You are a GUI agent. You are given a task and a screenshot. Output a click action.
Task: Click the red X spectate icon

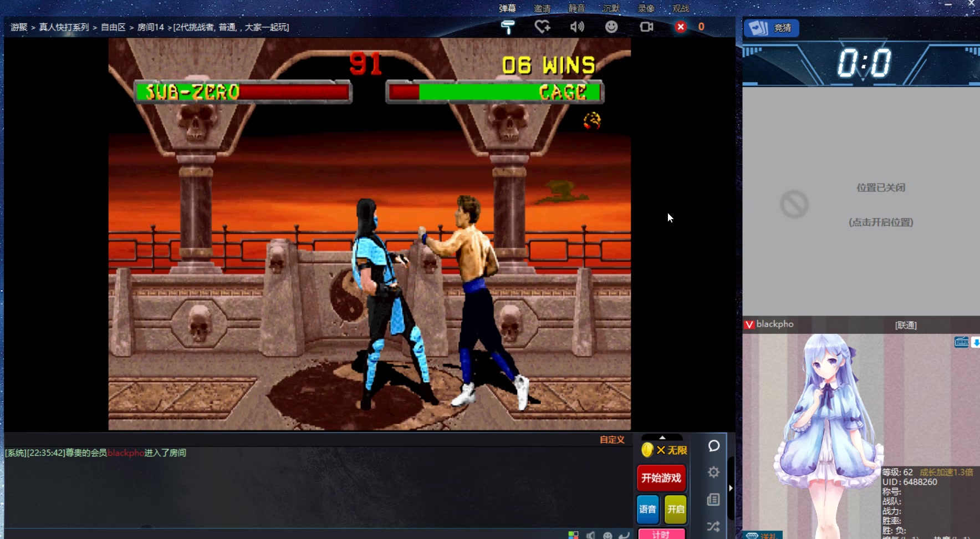coord(681,27)
